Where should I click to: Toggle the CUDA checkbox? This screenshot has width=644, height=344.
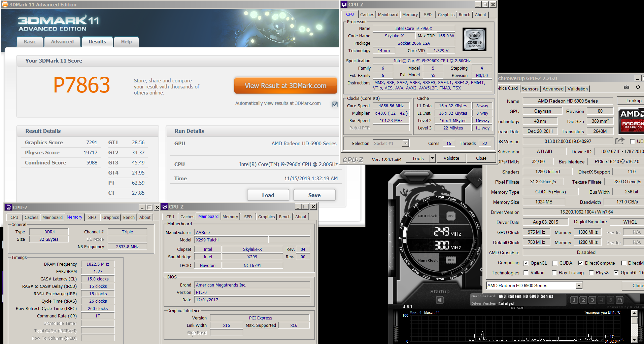(x=554, y=263)
